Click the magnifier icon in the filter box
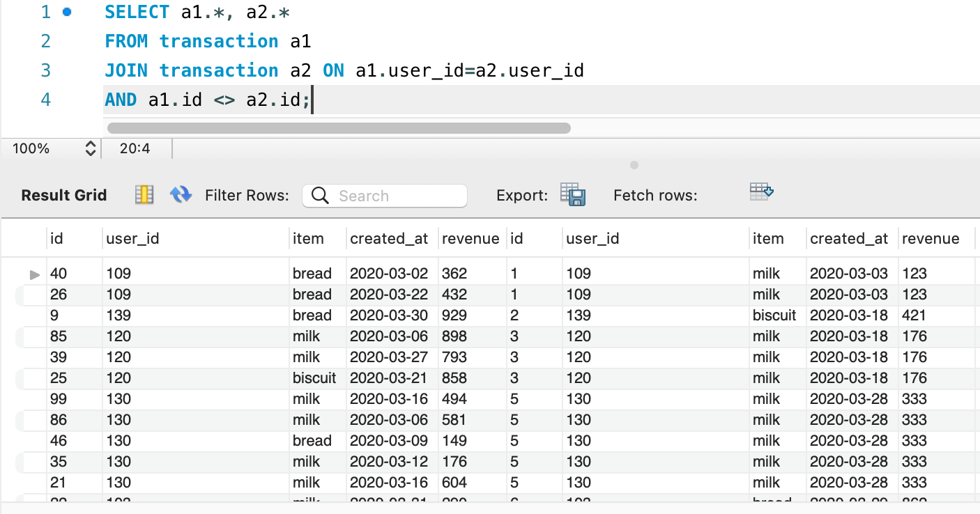The image size is (980, 514). 320,196
